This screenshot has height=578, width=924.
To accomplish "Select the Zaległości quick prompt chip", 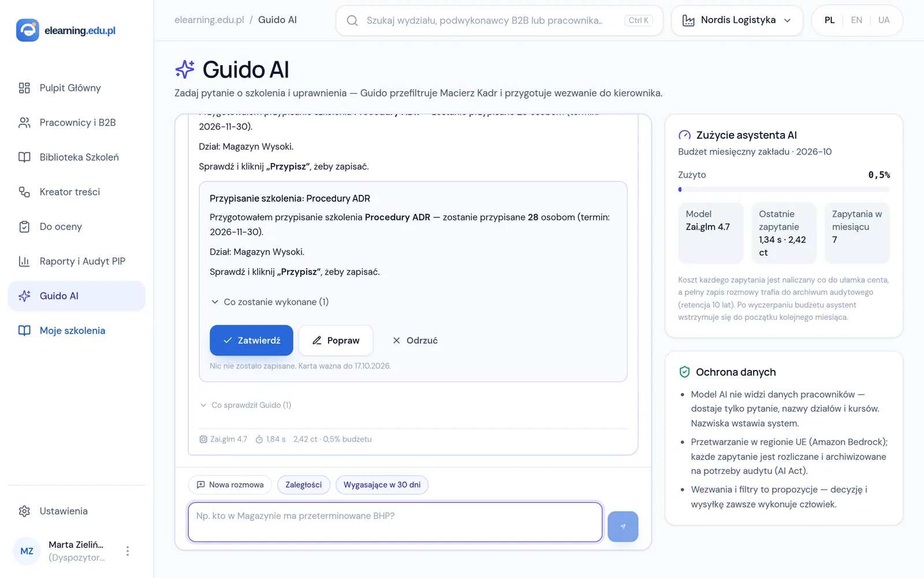I will point(304,485).
